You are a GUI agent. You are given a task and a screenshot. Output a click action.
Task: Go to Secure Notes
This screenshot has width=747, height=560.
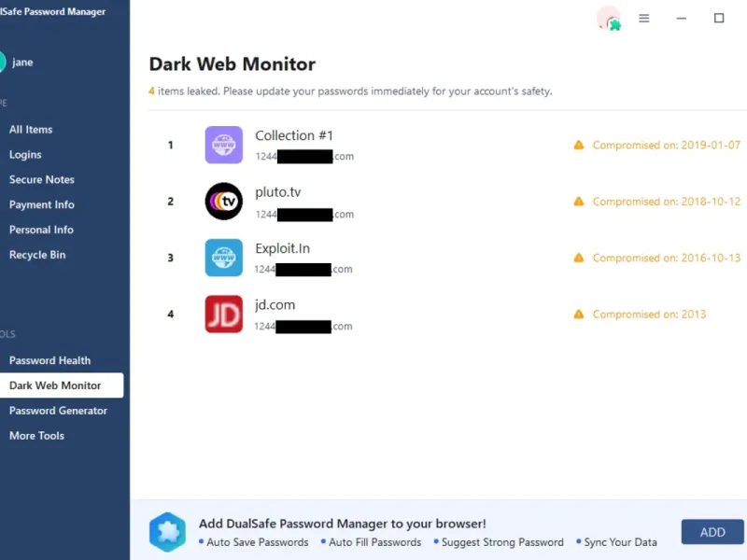click(42, 179)
